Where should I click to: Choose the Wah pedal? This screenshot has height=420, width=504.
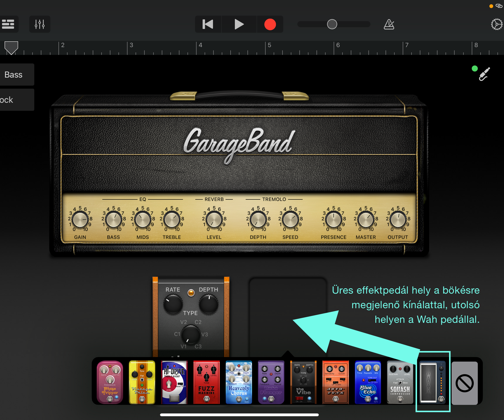(x=432, y=382)
